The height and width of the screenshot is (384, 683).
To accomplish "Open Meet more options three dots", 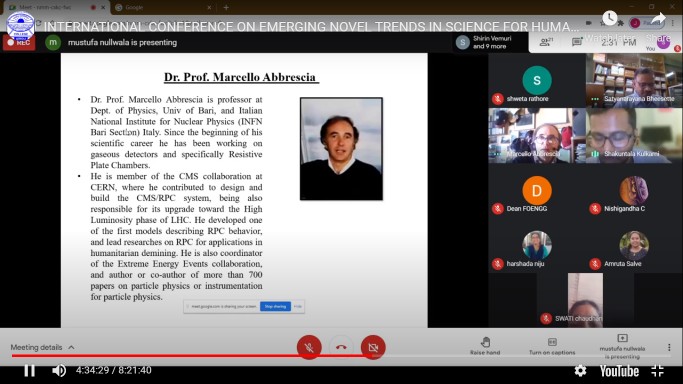I will (x=669, y=347).
